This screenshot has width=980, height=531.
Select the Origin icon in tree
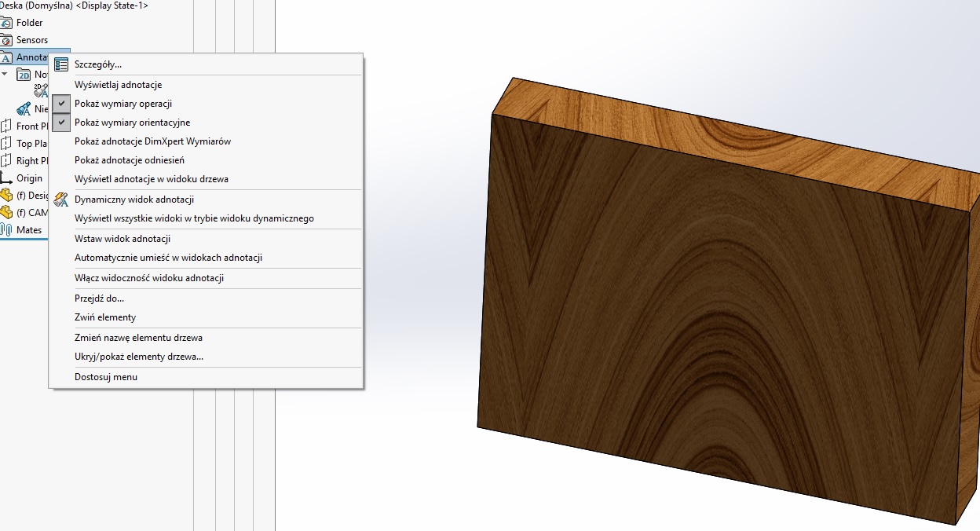tap(6, 178)
